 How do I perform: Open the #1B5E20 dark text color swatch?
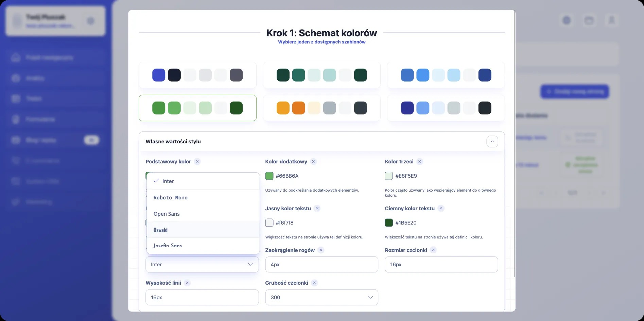point(389,223)
